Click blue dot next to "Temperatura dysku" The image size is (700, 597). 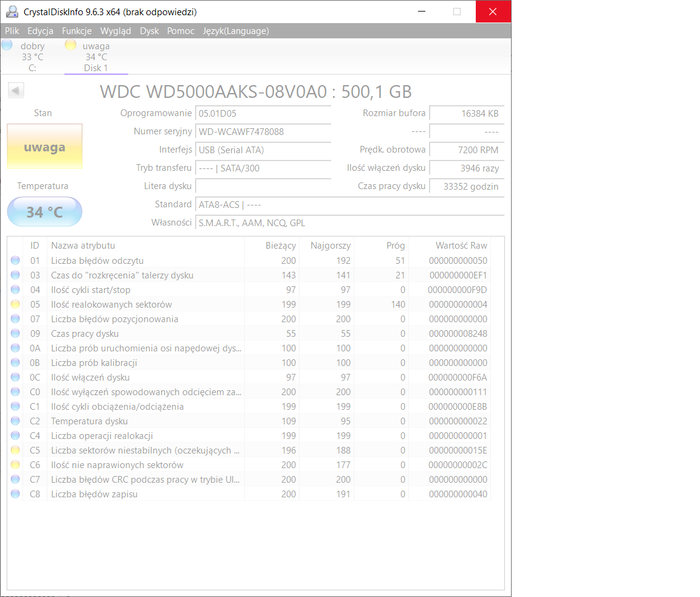15,421
